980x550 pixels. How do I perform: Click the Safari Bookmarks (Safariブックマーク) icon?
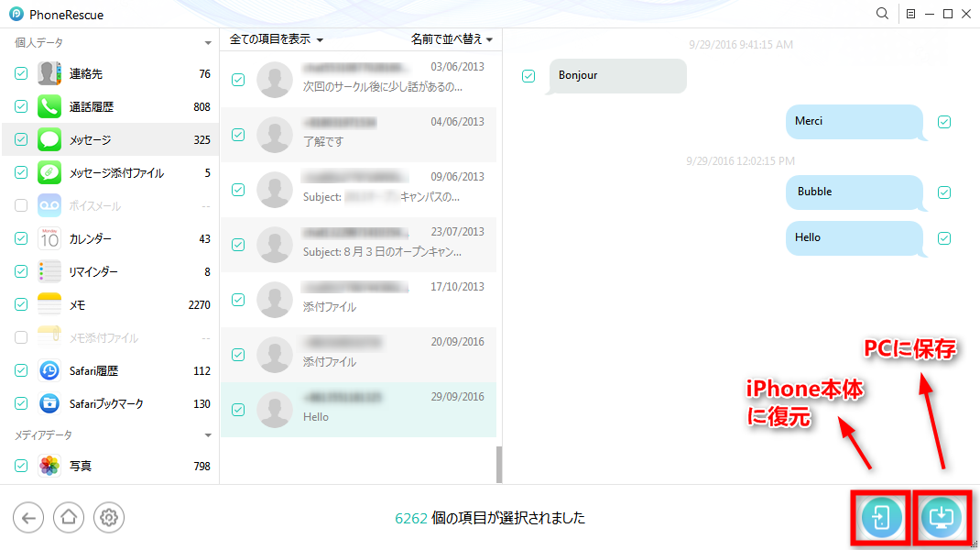tap(49, 403)
